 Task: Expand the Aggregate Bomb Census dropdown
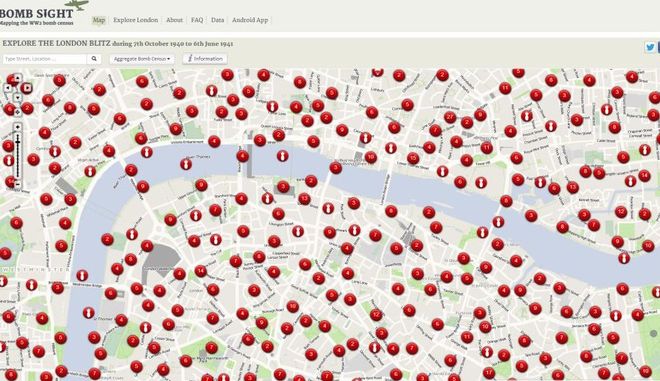[x=142, y=59]
